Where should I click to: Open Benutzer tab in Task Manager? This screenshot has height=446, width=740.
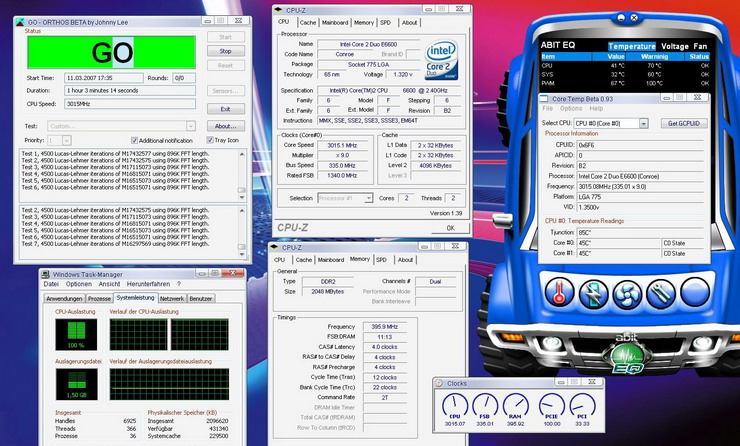coord(201,298)
